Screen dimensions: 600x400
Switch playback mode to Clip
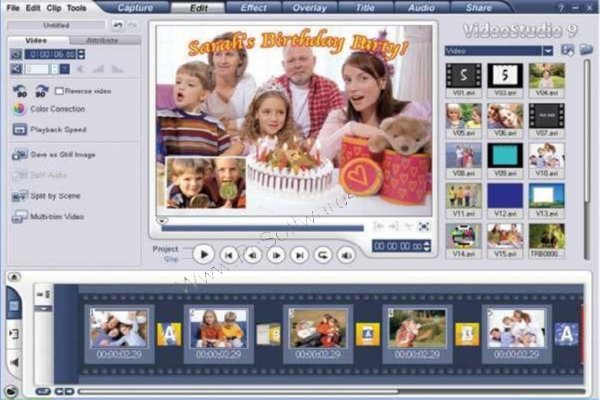pyautogui.click(x=171, y=259)
